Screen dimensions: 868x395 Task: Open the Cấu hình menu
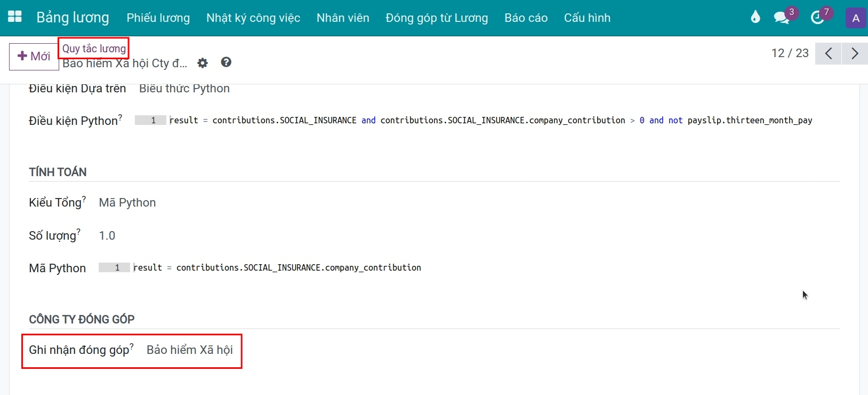(x=587, y=18)
